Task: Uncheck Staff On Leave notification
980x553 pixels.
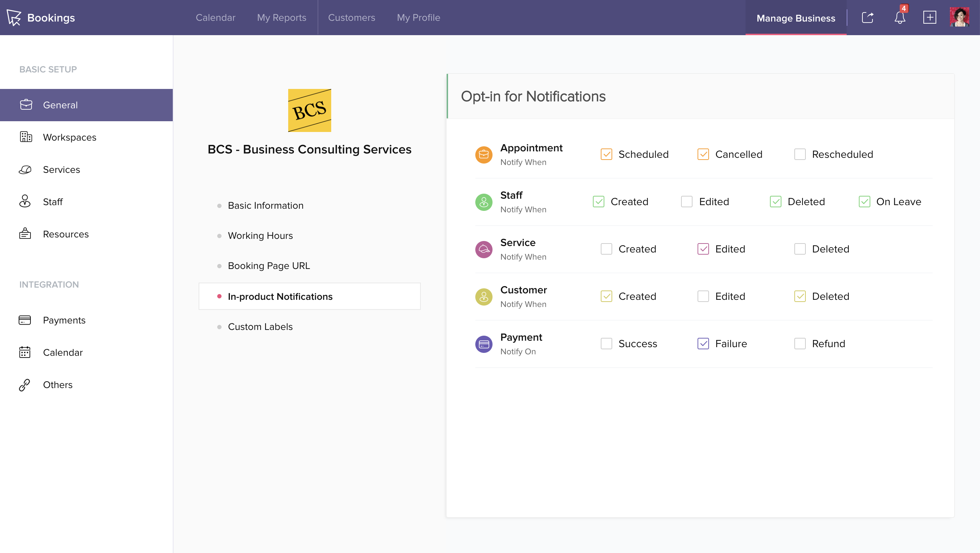Action: pyautogui.click(x=864, y=202)
